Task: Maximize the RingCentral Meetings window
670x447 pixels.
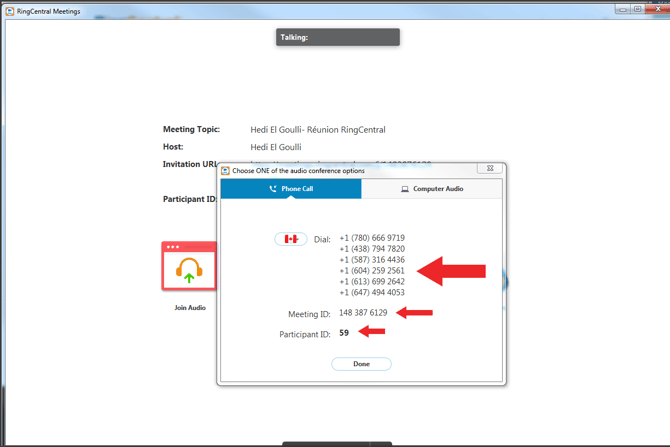Action: click(x=637, y=9)
